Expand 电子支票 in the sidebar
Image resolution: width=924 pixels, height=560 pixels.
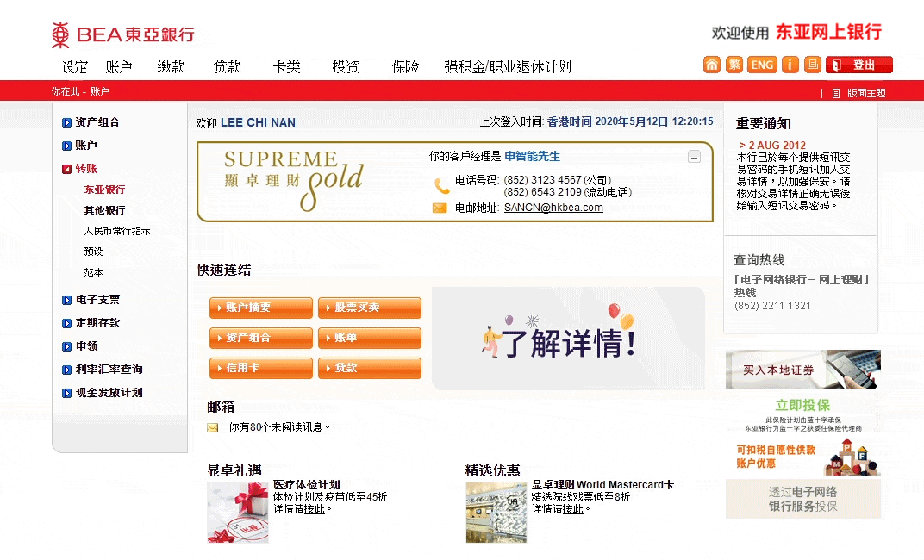(x=91, y=300)
